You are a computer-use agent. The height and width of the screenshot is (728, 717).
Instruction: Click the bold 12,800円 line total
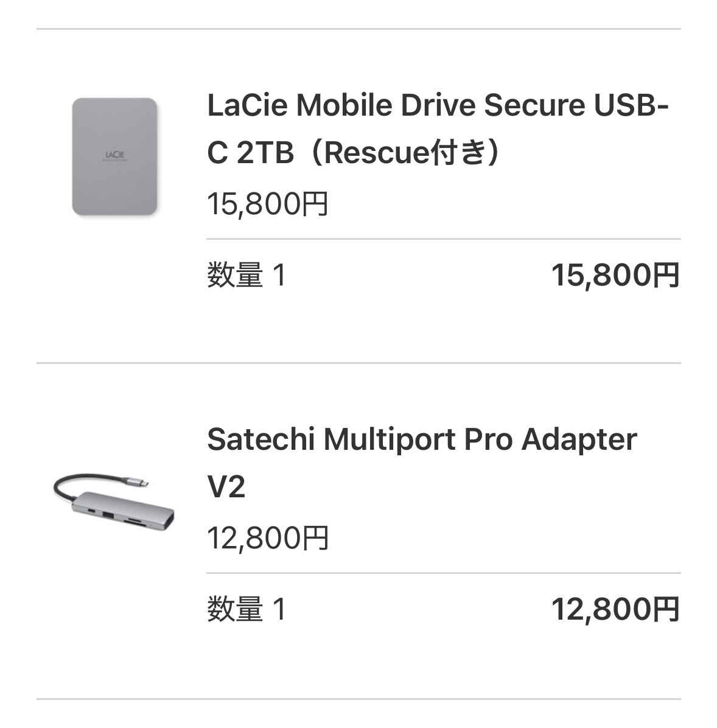point(615,609)
